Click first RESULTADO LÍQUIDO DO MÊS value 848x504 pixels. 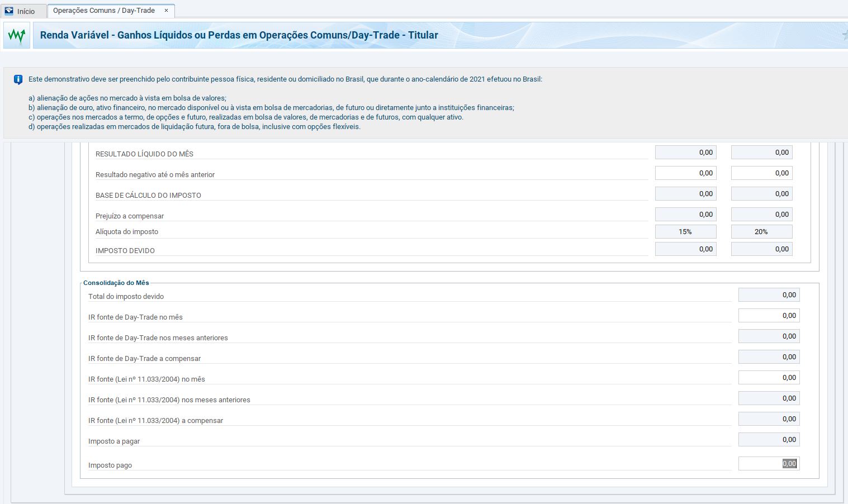tap(685, 153)
